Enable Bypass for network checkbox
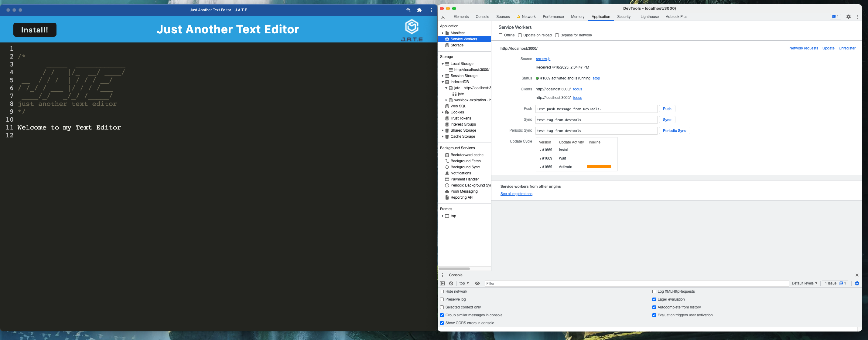868x340 pixels. point(557,35)
